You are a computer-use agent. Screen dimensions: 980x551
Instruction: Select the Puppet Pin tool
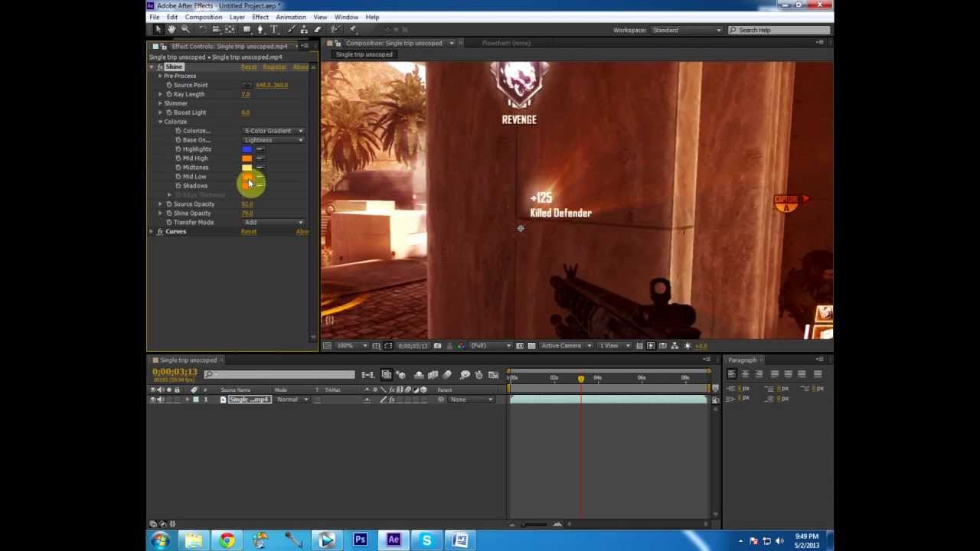pyautogui.click(x=352, y=29)
